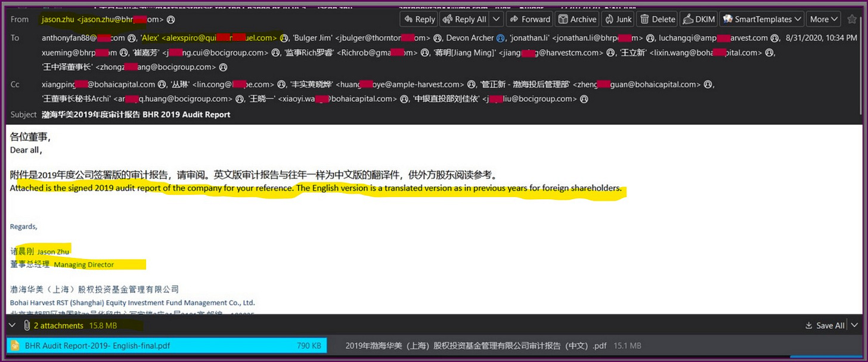Click the sender jason.zhu address
This screenshot has height=362, width=868.
pyautogui.click(x=103, y=20)
